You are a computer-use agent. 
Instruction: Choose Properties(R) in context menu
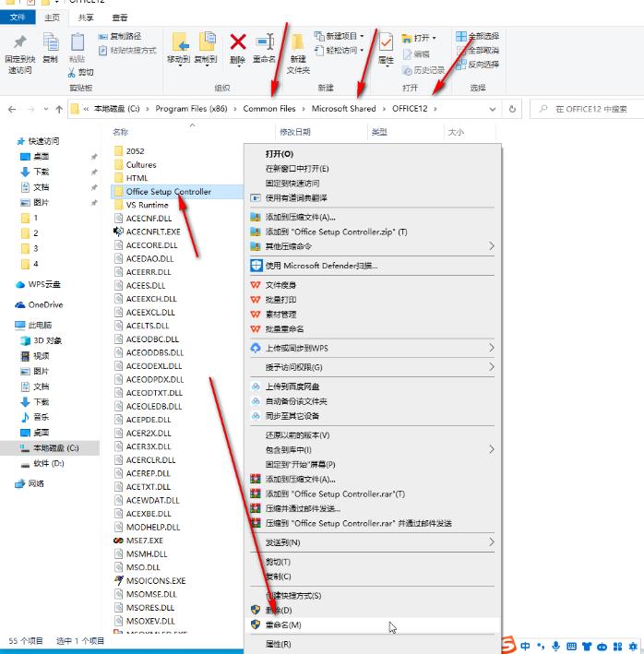click(373, 644)
